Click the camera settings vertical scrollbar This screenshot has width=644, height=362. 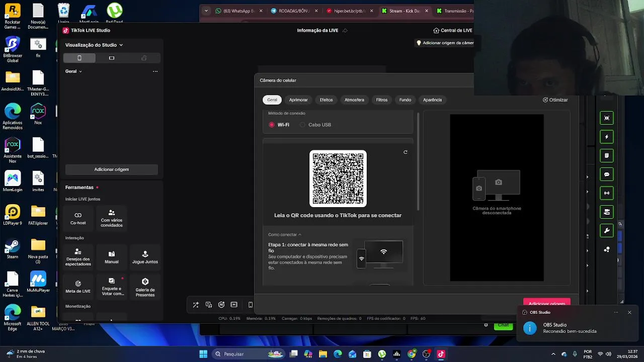(418, 161)
